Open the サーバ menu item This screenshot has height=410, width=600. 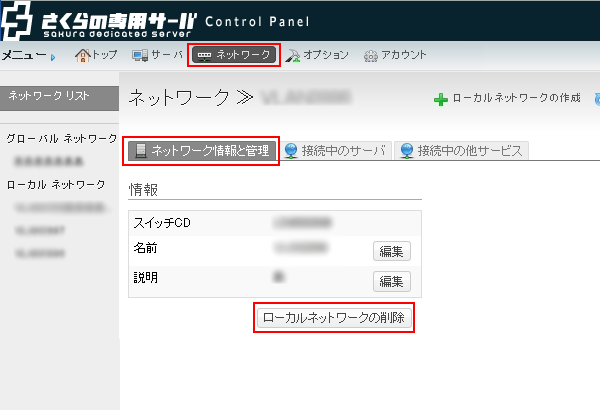[158, 55]
